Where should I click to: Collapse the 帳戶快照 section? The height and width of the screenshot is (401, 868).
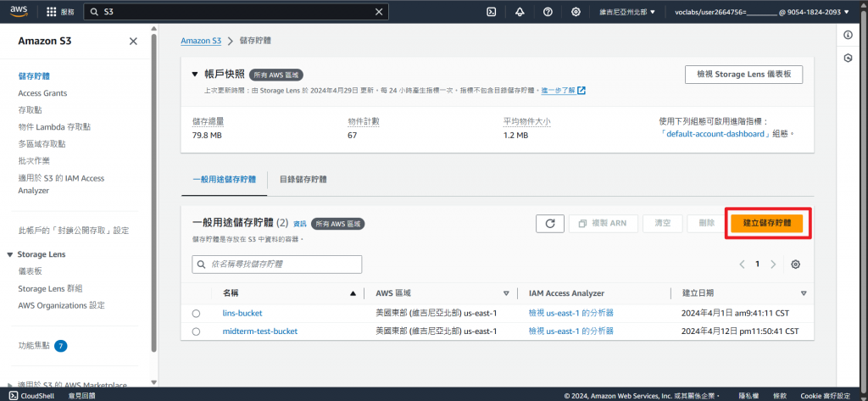tap(194, 75)
